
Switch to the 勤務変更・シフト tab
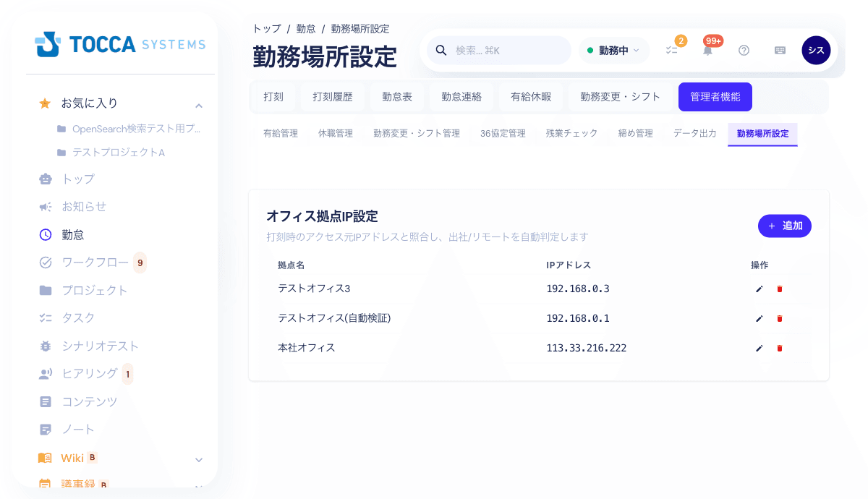point(621,97)
